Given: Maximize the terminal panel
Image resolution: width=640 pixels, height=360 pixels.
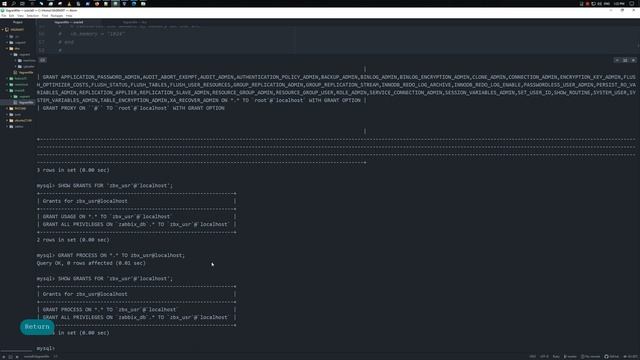Looking at the screenshot, I should 625,60.
